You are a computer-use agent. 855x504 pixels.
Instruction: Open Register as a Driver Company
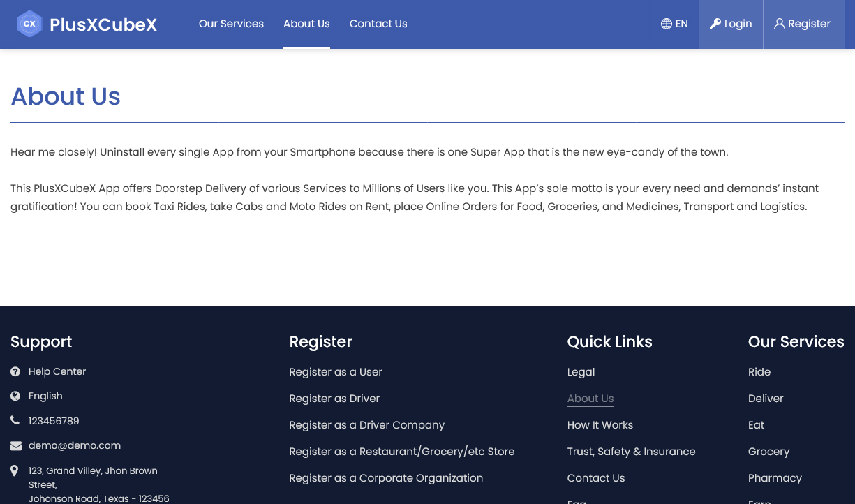[366, 425]
